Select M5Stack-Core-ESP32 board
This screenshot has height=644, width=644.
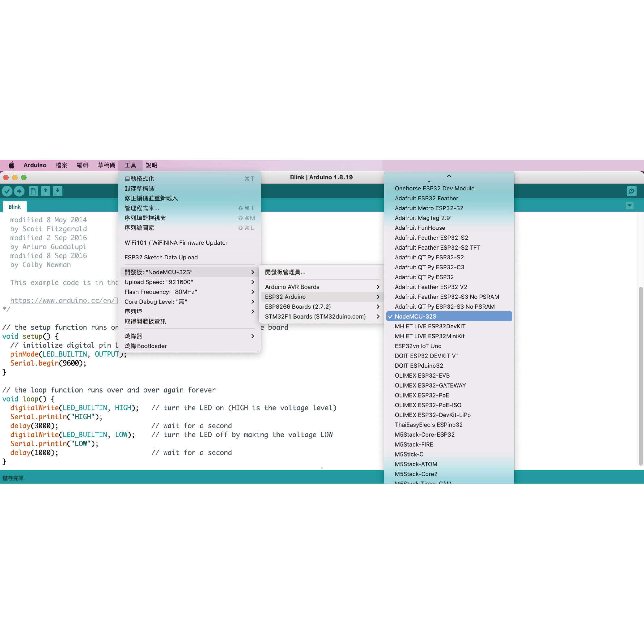coord(449,435)
